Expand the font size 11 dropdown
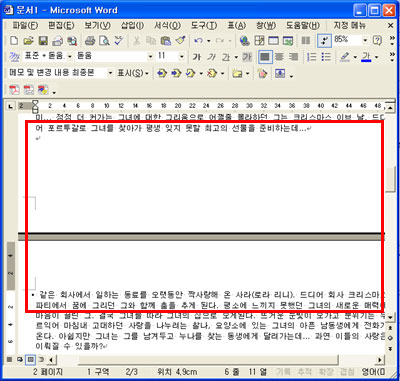The image size is (400, 381). [182, 57]
